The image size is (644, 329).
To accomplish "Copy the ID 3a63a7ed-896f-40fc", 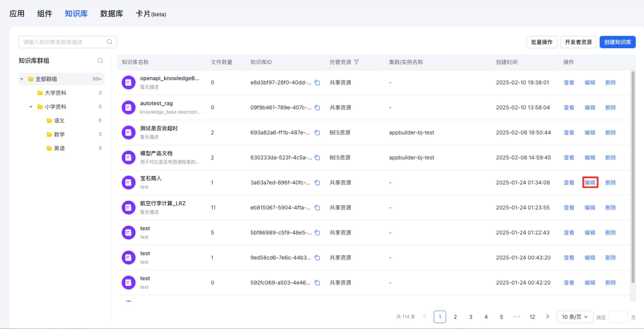I will tap(317, 183).
